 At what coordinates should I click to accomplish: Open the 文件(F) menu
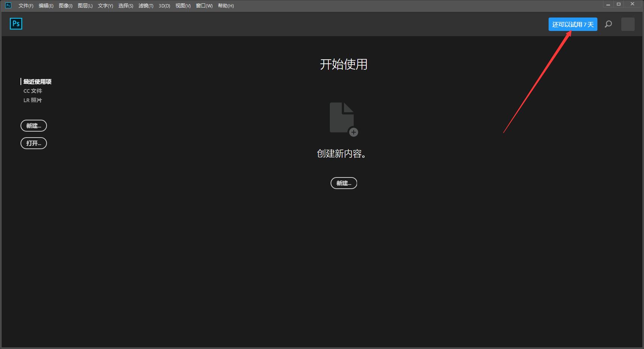pos(25,6)
